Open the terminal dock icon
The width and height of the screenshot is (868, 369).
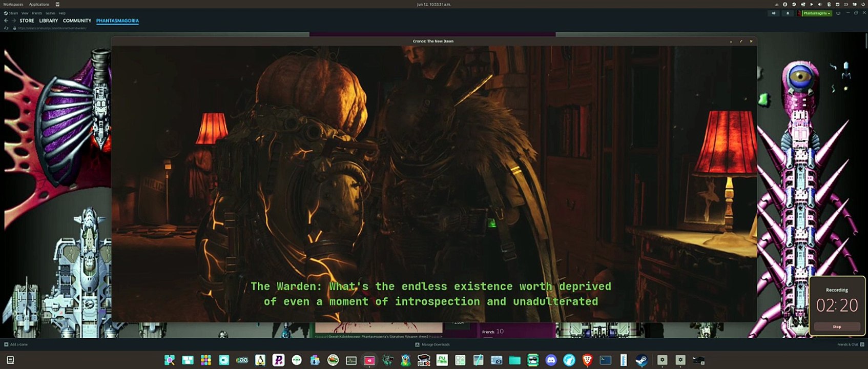pyautogui.click(x=606, y=360)
